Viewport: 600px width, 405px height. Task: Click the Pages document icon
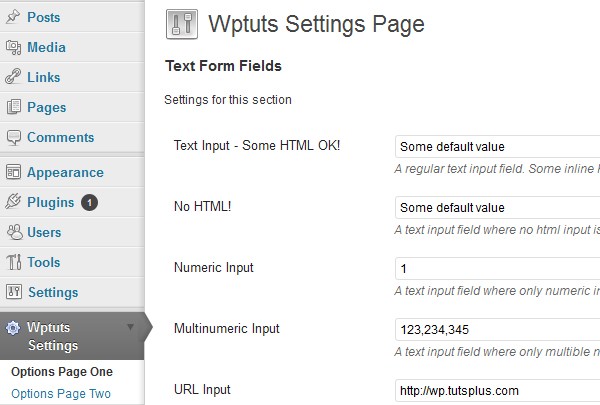pos(14,107)
